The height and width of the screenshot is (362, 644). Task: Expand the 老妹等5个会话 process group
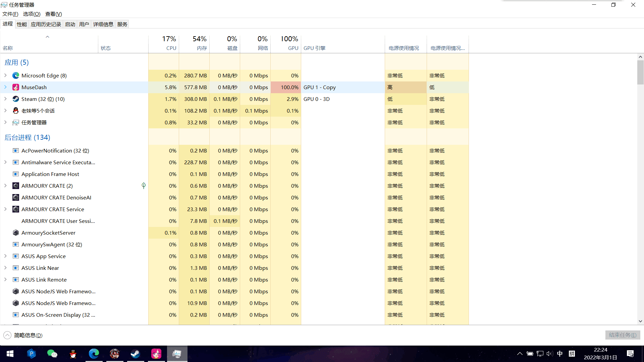tap(5, 111)
